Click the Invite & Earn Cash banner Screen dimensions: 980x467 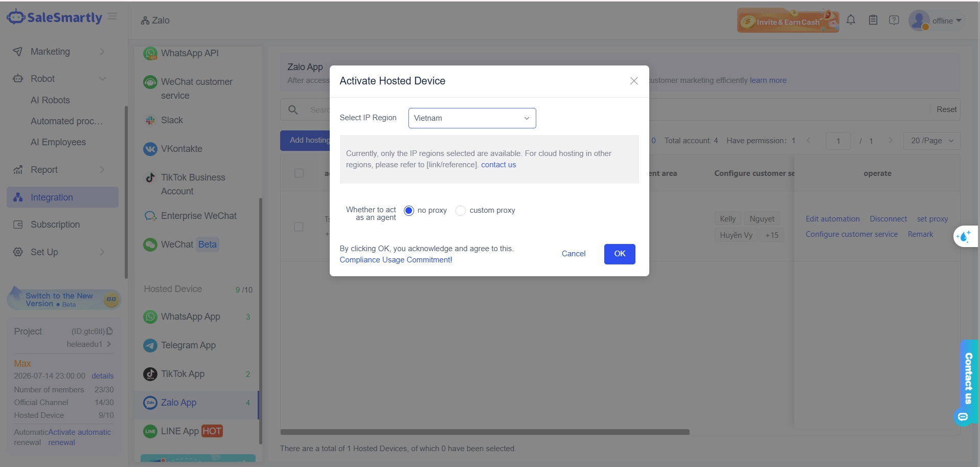click(x=788, y=20)
